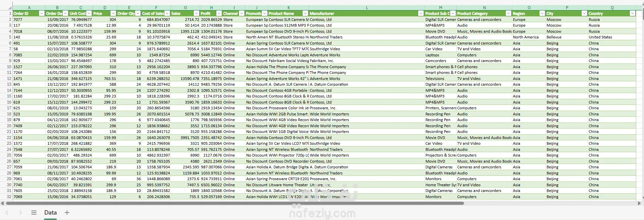Image resolution: width=644 pixels, height=220 pixels.
Task: Select column L header
Action: pyautogui.click(x=367, y=7)
